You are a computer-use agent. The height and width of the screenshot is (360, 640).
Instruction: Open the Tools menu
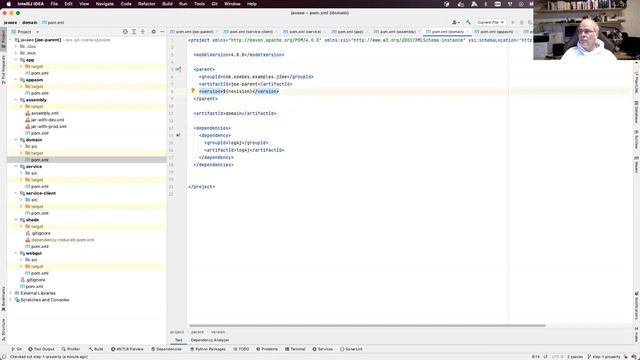tap(199, 4)
